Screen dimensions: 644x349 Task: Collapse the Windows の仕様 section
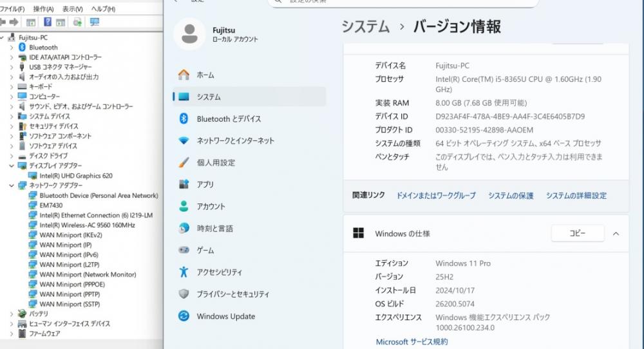click(x=616, y=234)
